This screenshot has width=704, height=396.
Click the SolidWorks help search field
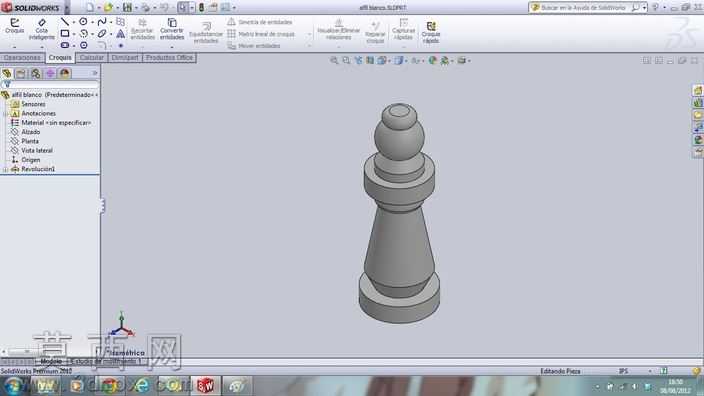(582, 8)
